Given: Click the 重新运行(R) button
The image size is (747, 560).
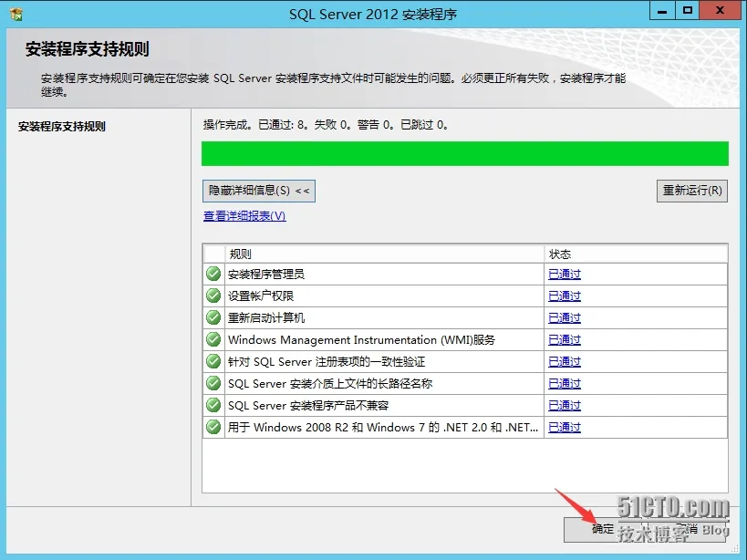Looking at the screenshot, I should [691, 191].
